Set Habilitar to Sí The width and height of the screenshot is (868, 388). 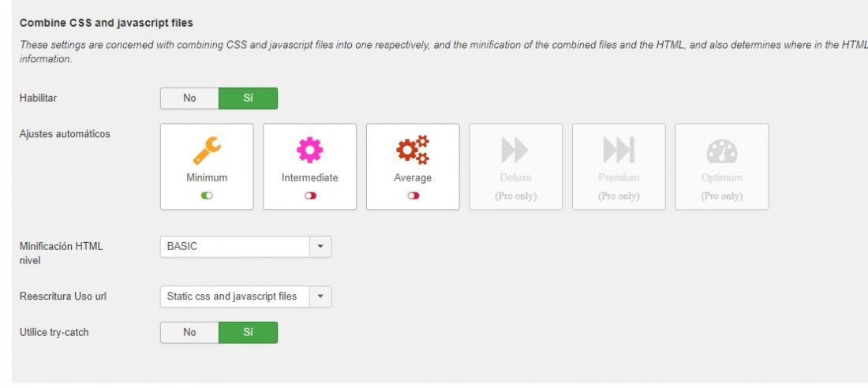[248, 99]
